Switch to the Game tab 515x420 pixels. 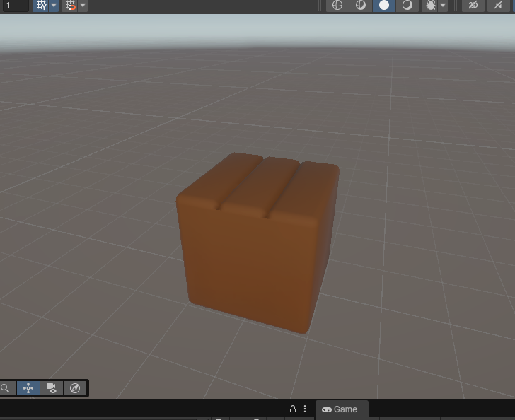[340, 409]
